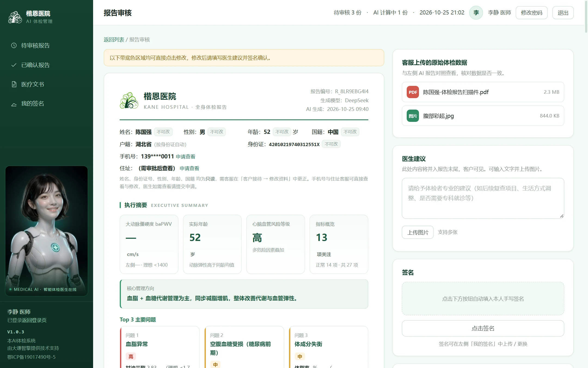Click the 不可改 tag beside 性别
The width and height of the screenshot is (588, 368).
tap(217, 132)
